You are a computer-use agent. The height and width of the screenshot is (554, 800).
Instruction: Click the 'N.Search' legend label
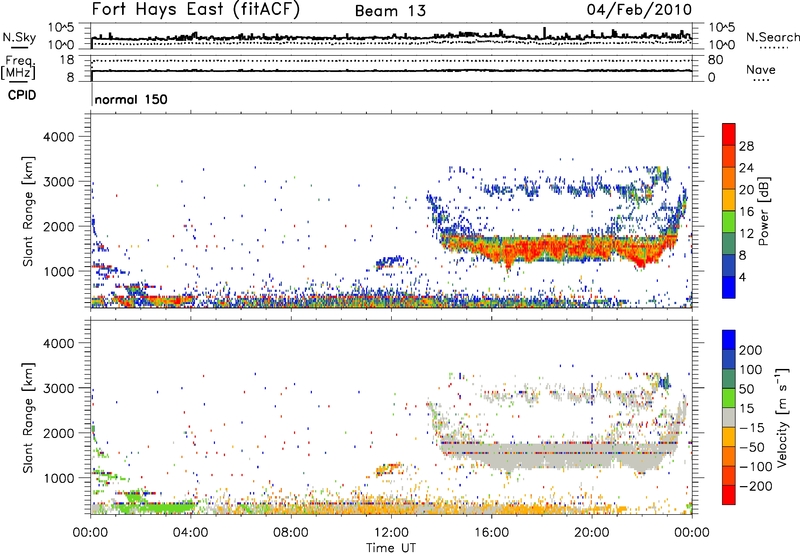click(772, 37)
